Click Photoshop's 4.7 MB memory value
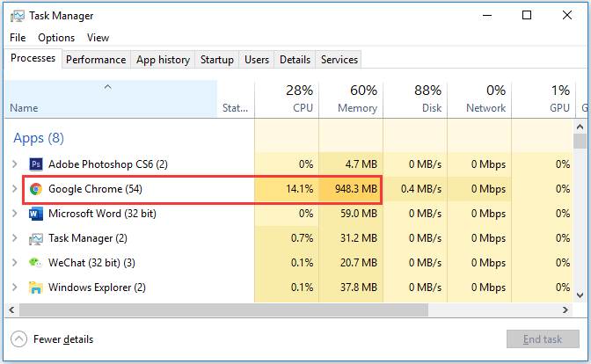 [361, 164]
